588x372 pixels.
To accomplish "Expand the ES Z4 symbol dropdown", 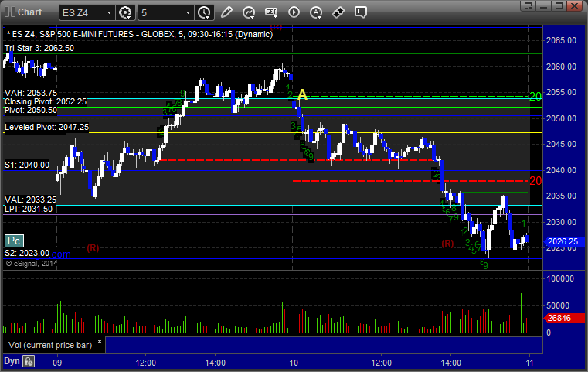I will click(109, 13).
